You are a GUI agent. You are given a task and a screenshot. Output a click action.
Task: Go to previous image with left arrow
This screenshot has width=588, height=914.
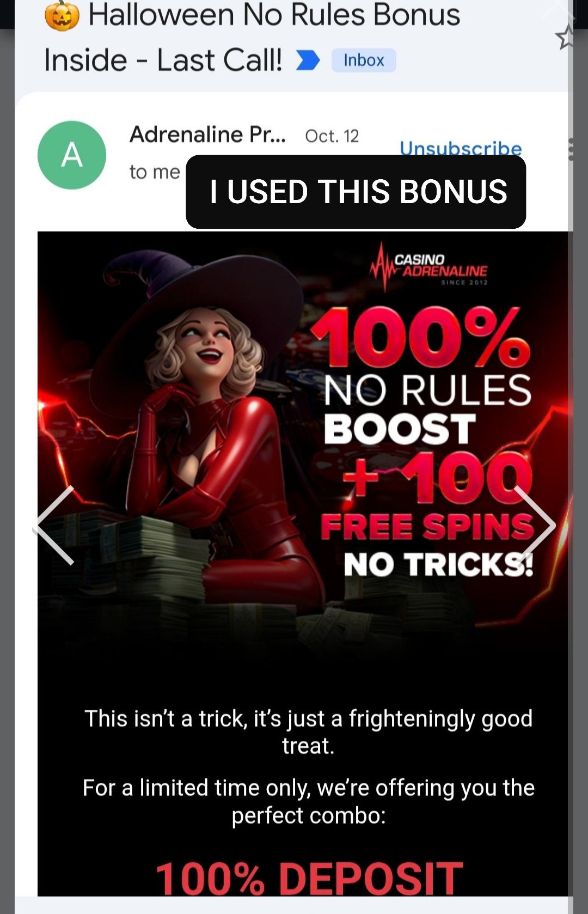(54, 525)
